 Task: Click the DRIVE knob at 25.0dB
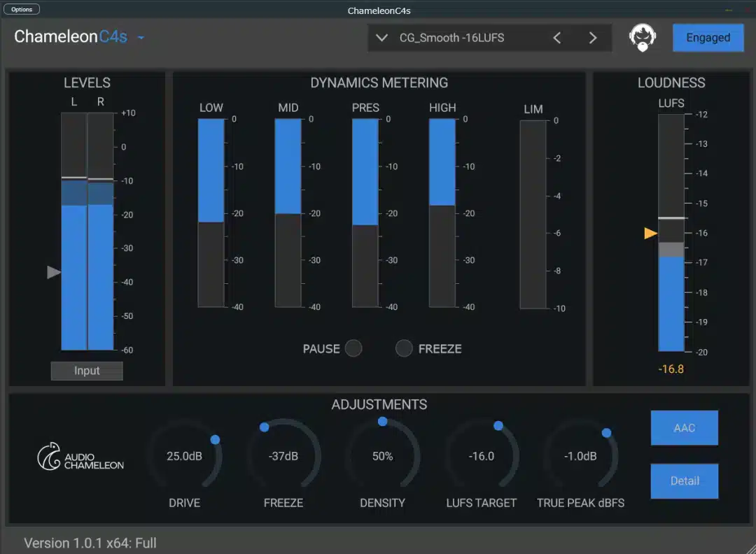click(x=185, y=456)
